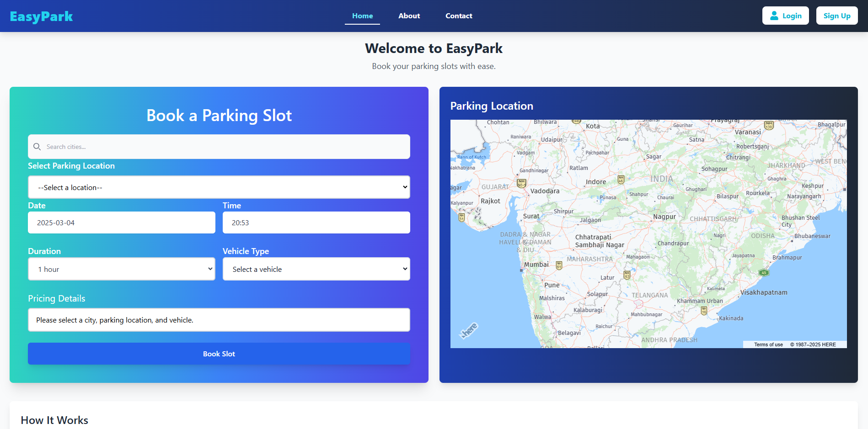Viewport: 868px width, 429px height.
Task: Click the NH shield near Vadodara
Action: tap(521, 183)
